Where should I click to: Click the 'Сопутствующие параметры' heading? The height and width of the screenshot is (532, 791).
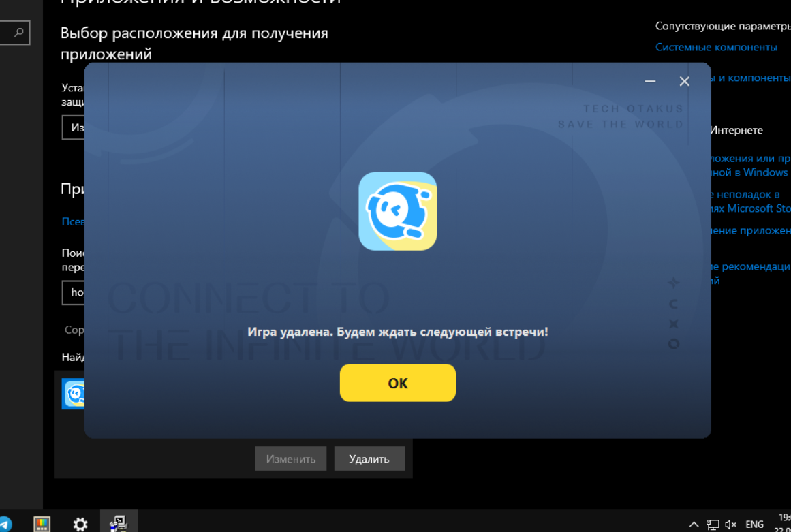723,26
